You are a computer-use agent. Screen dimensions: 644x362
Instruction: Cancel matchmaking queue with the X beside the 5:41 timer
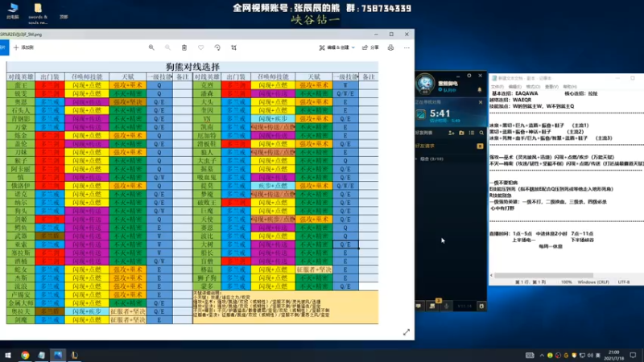pyautogui.click(x=481, y=102)
